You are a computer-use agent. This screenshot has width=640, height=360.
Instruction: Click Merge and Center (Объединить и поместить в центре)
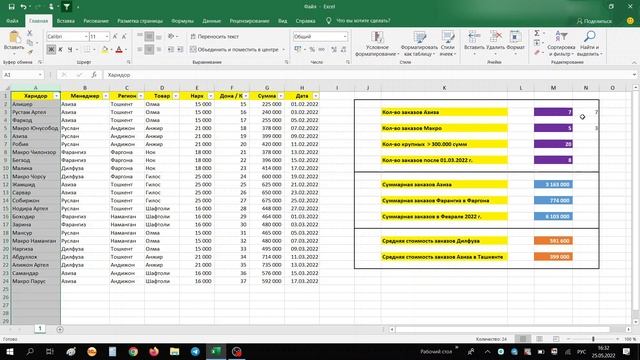(x=234, y=49)
